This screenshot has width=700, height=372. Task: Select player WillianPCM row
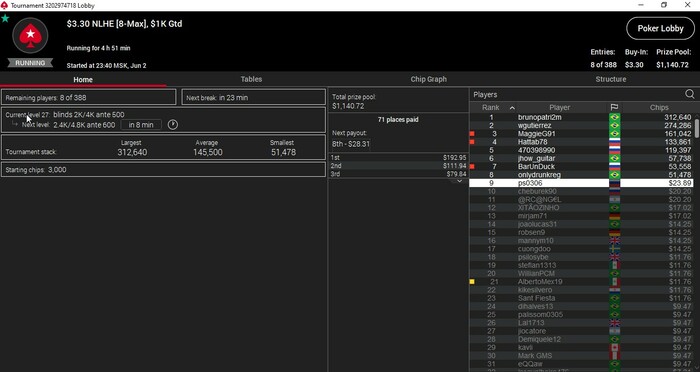coord(581,273)
